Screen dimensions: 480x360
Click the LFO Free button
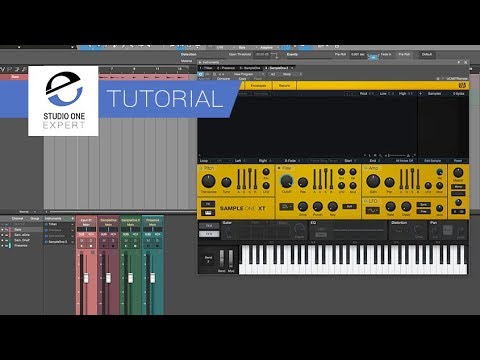pyautogui.click(x=423, y=211)
